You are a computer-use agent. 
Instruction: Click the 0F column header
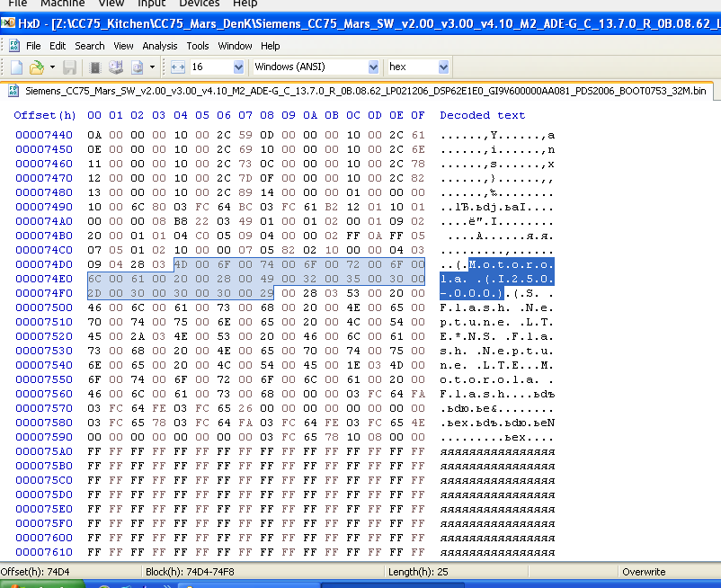tap(418, 115)
